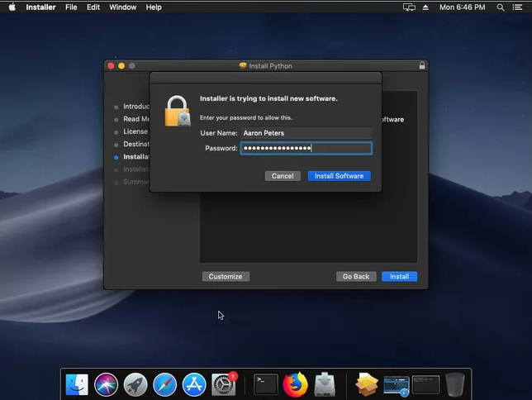Select the Read Me step in sidebar
The height and width of the screenshot is (400, 532).
[x=135, y=119]
